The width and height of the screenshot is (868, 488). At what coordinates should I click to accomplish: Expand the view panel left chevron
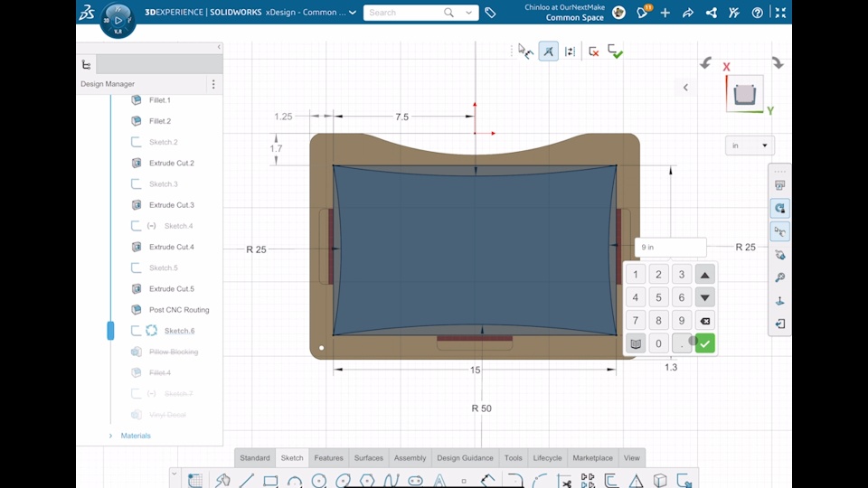click(x=685, y=88)
